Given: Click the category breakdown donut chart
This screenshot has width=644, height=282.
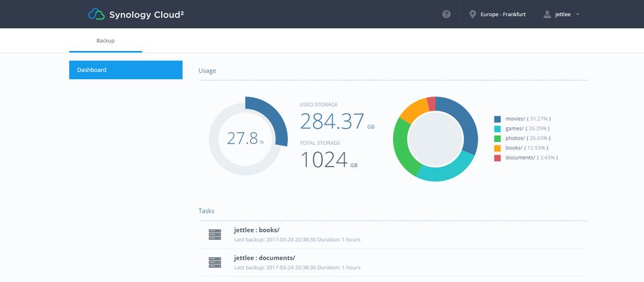Looking at the screenshot, I should [x=435, y=139].
